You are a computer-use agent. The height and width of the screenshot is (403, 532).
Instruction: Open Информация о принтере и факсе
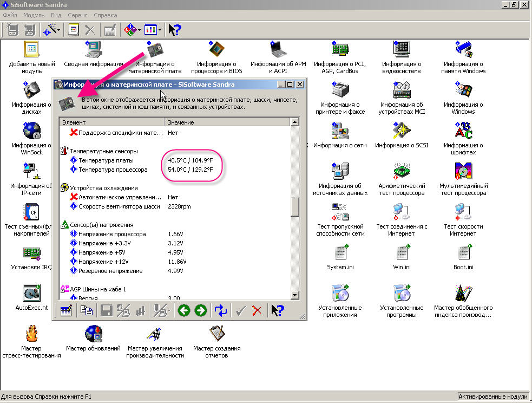tap(340, 98)
